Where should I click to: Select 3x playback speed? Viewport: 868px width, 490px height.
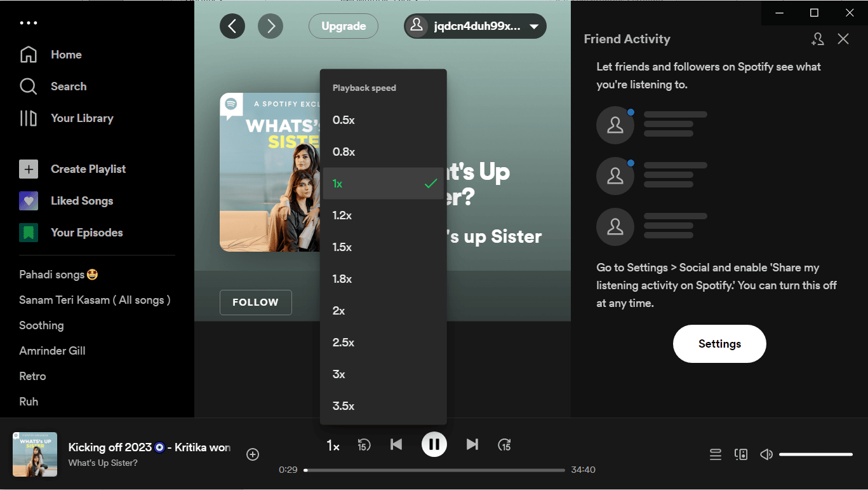pos(384,374)
